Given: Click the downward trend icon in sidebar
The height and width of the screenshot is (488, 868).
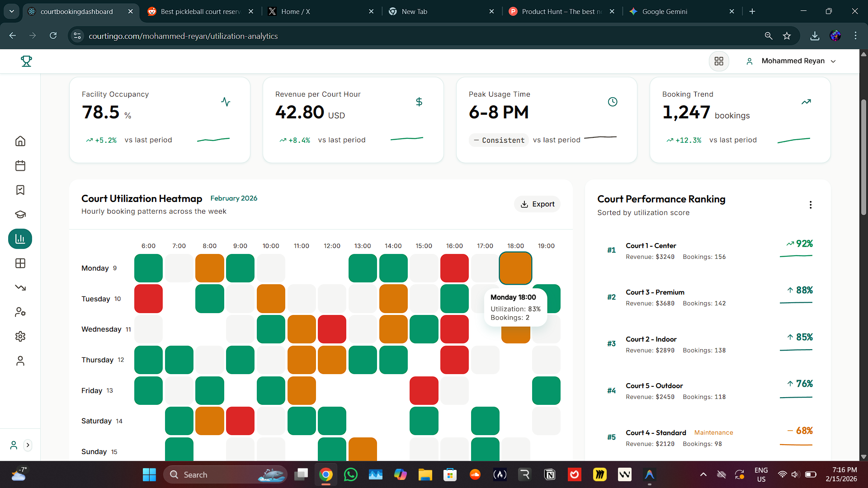Looking at the screenshot, I should pyautogui.click(x=20, y=287).
